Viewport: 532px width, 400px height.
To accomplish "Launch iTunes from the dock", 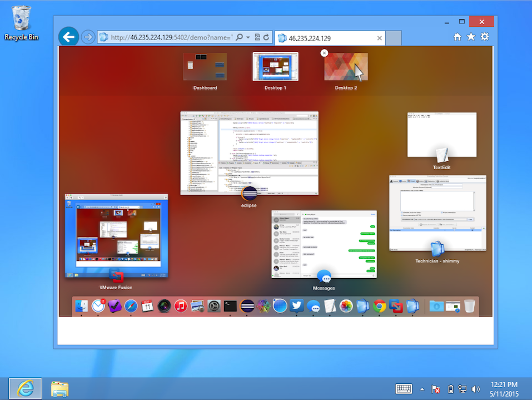I will (x=181, y=306).
